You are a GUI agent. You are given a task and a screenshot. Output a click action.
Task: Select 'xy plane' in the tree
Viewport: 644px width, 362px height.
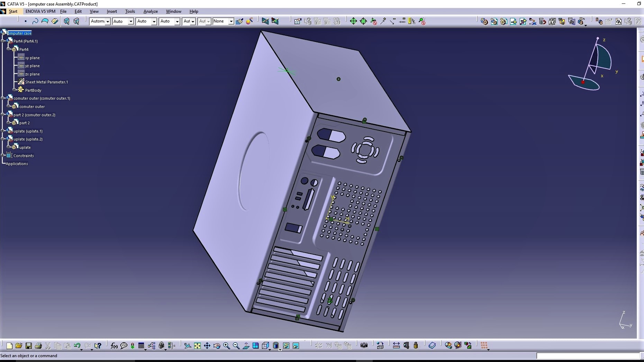point(32,58)
